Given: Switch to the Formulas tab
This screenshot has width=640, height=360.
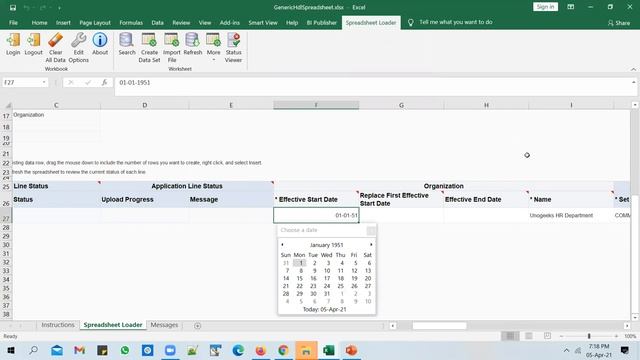Looking at the screenshot, I should pos(131,22).
